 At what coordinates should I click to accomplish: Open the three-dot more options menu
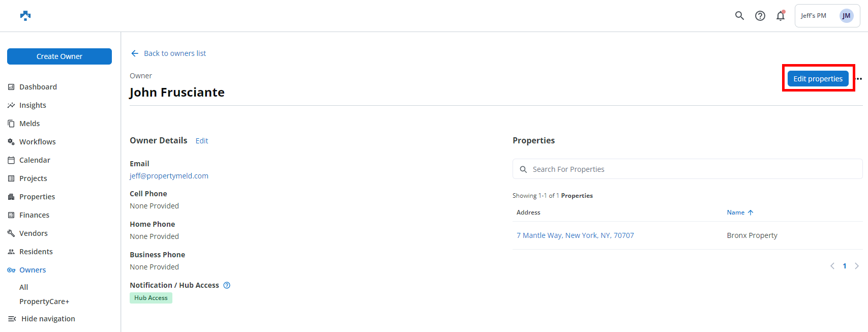(x=859, y=79)
